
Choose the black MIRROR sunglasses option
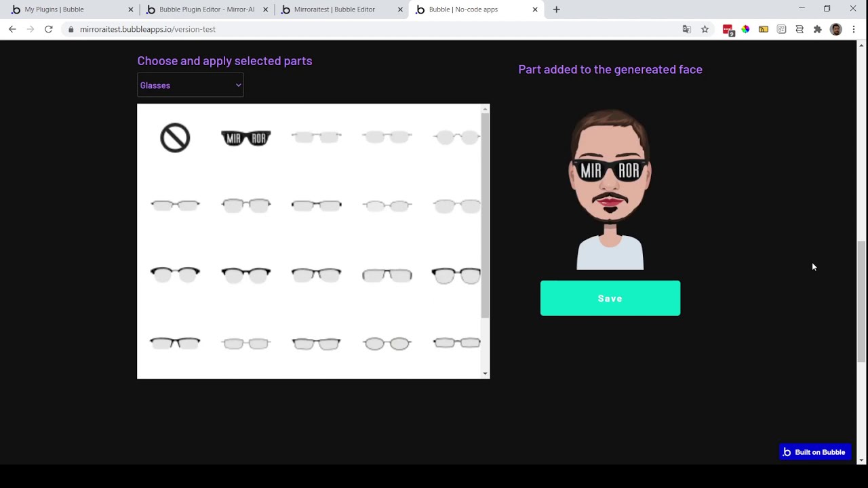pyautogui.click(x=246, y=138)
